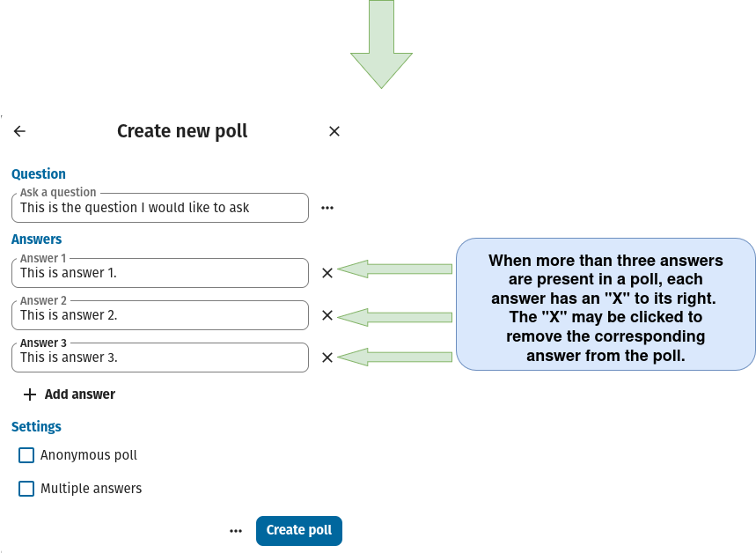Toggle the Multiple answers checkbox

coord(26,488)
